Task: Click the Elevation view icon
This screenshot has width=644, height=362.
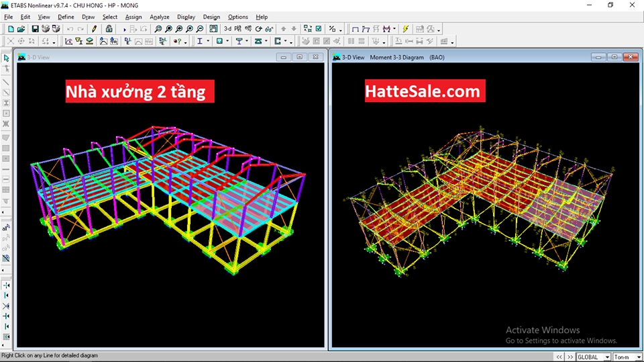Action: coord(248,29)
